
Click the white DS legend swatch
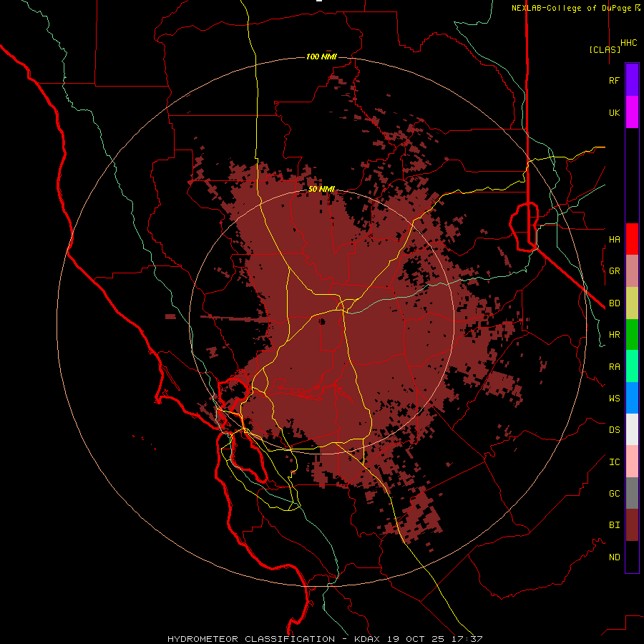click(632, 429)
